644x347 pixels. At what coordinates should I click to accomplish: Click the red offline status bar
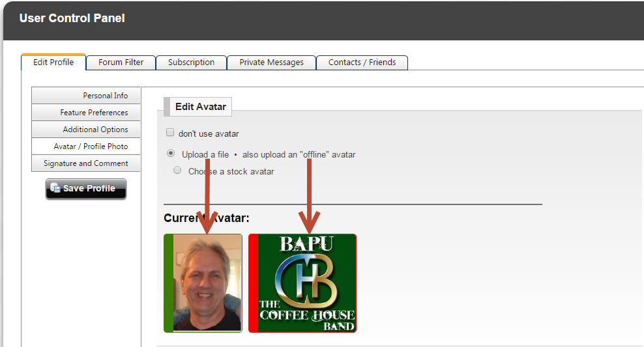click(253, 283)
